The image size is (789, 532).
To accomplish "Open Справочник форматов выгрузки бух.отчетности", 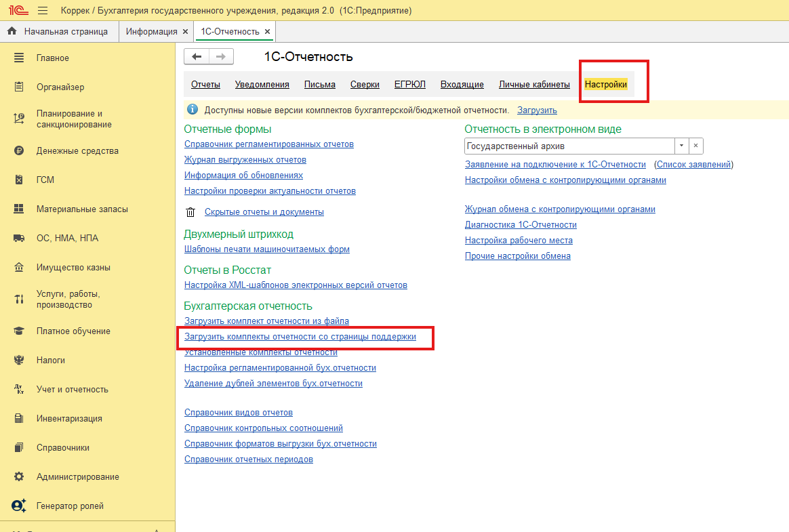I will [280, 443].
